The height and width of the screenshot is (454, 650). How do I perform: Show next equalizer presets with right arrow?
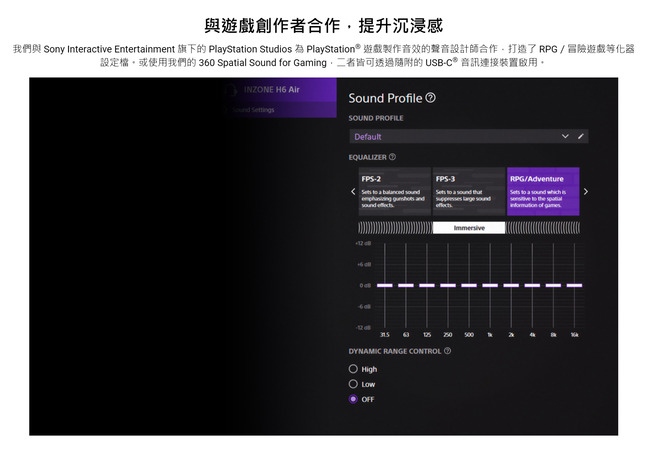(x=585, y=192)
